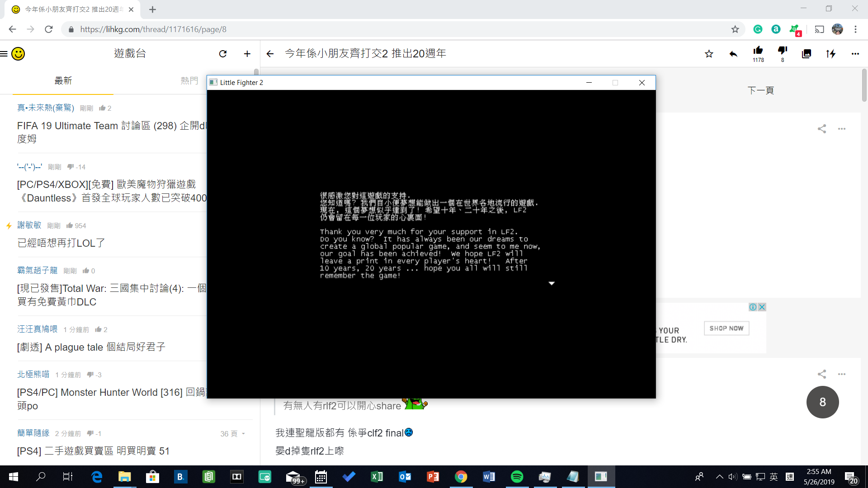Refresh the 遊戲台 thread list
This screenshot has width=868, height=488.
[x=223, y=54]
